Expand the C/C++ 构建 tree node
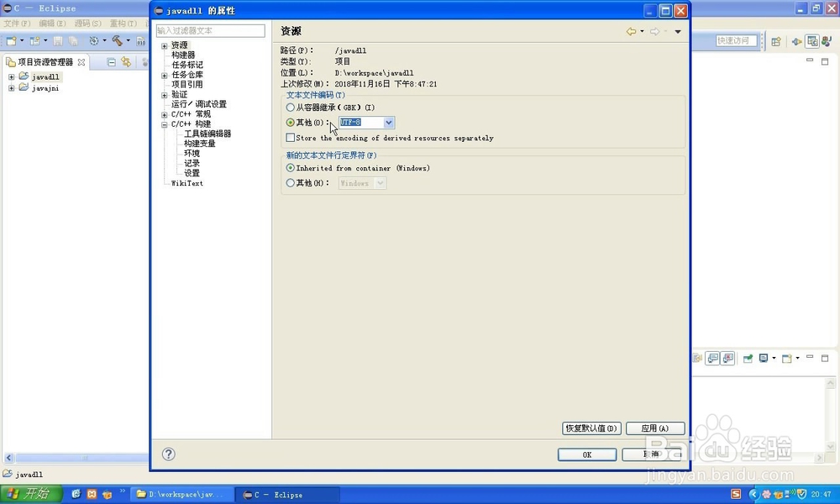 pyautogui.click(x=162, y=123)
